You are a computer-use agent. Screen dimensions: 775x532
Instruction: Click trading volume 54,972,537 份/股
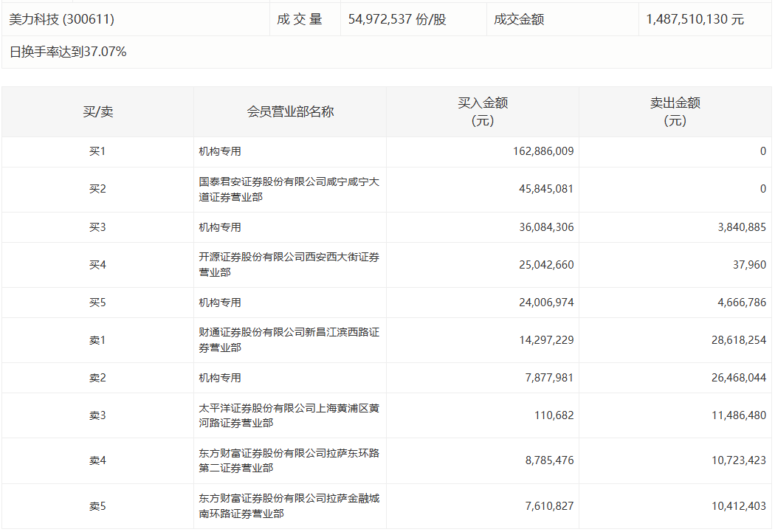click(397, 19)
